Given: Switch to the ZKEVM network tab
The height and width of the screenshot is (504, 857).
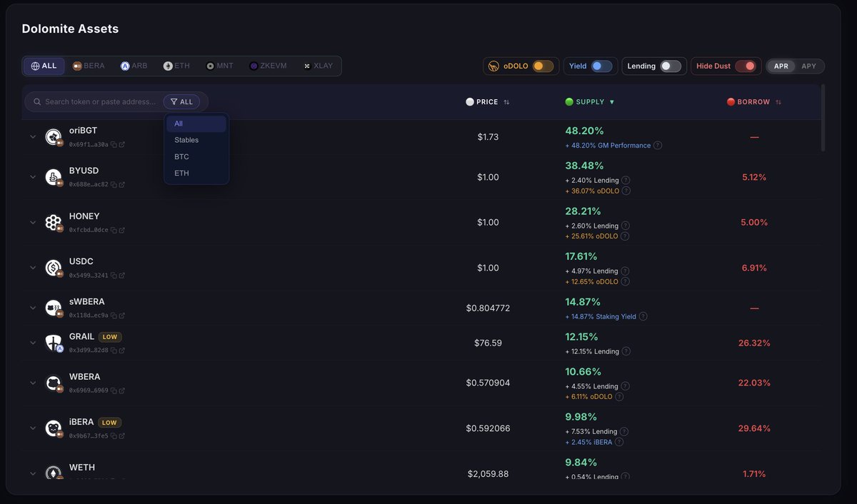Looking at the screenshot, I should (268, 66).
